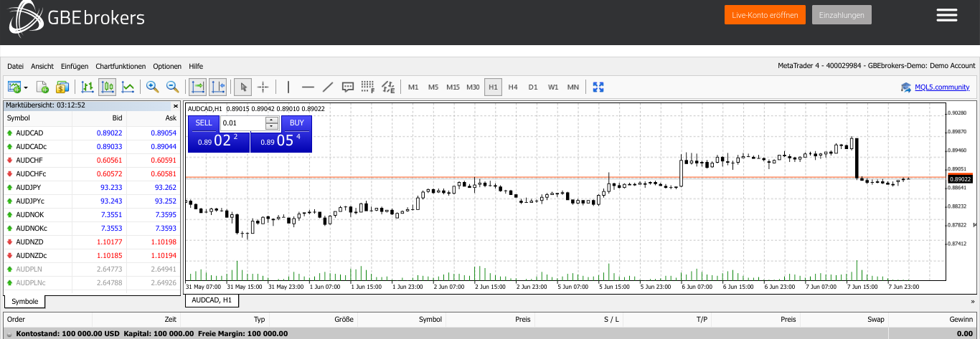Draw a vertical line on chart
The image size is (980, 339).
(x=288, y=87)
